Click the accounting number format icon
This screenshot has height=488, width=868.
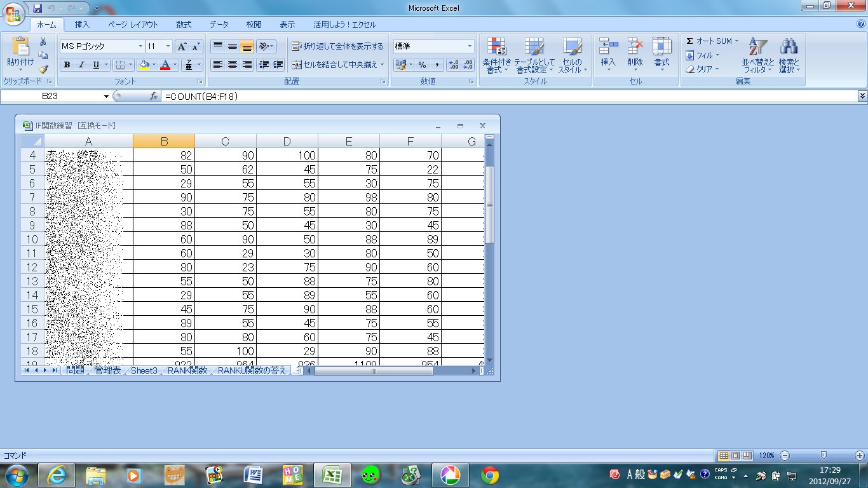400,65
